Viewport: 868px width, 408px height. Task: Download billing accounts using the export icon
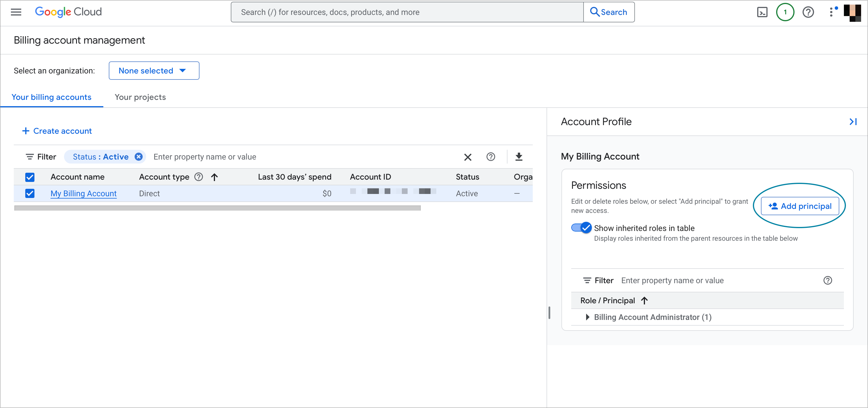click(519, 157)
